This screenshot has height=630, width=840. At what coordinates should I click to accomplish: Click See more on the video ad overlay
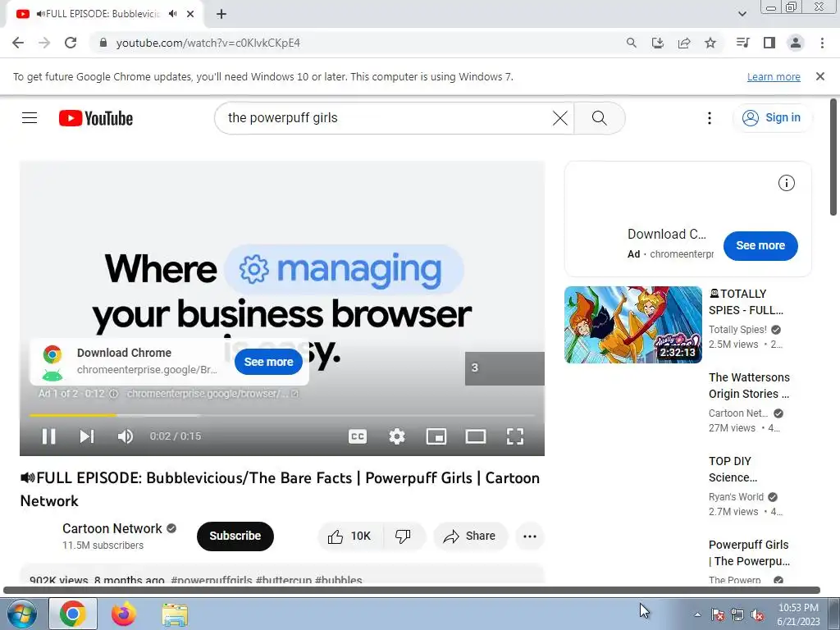(268, 362)
